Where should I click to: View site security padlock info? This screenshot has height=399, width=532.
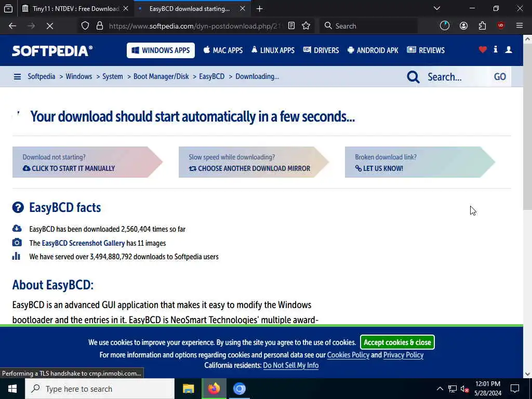tap(99, 26)
